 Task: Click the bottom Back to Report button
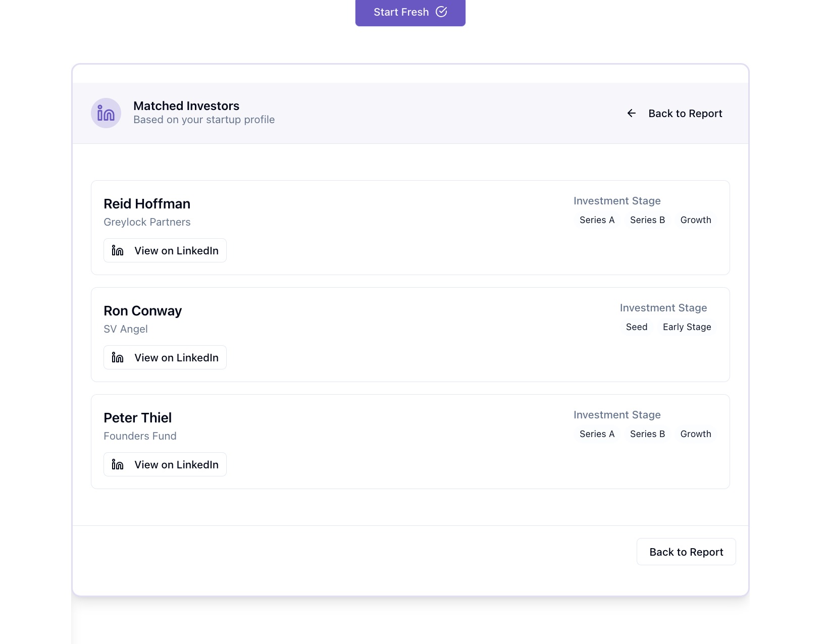click(x=686, y=552)
